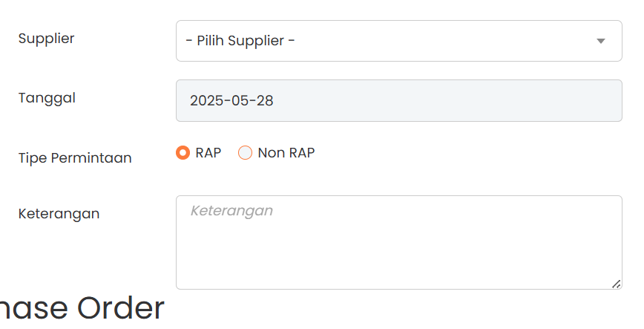Viewport: 644px width, 329px height.
Task: Click the Keterangan field label
Action: click(x=59, y=214)
